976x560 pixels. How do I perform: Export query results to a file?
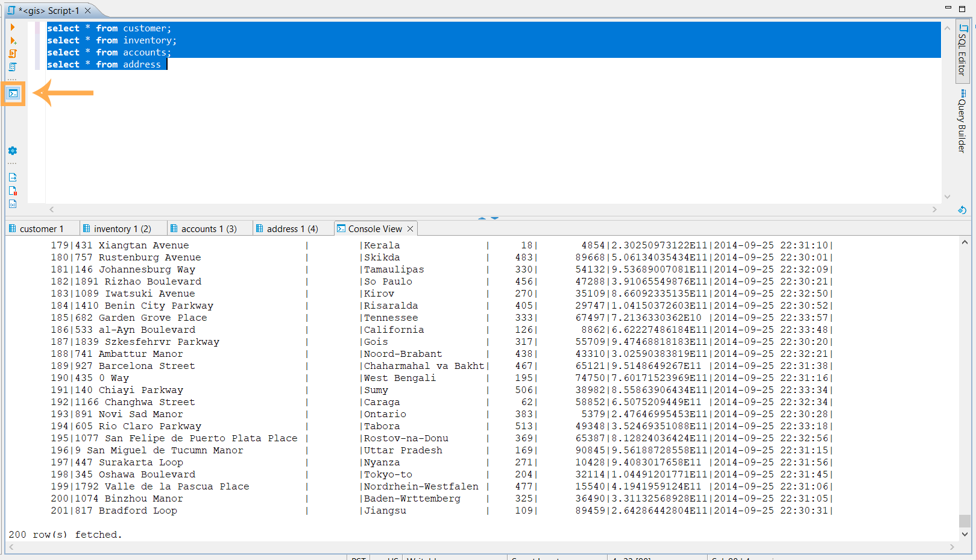tap(12, 177)
